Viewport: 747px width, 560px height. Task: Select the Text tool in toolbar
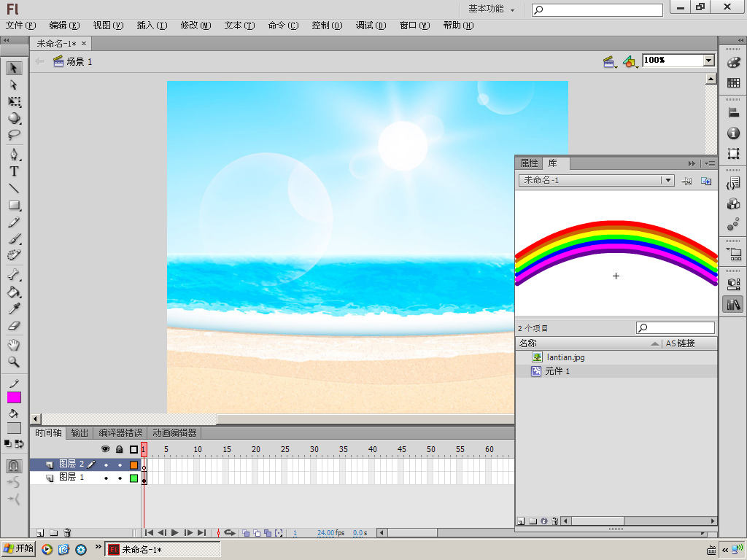click(x=14, y=171)
